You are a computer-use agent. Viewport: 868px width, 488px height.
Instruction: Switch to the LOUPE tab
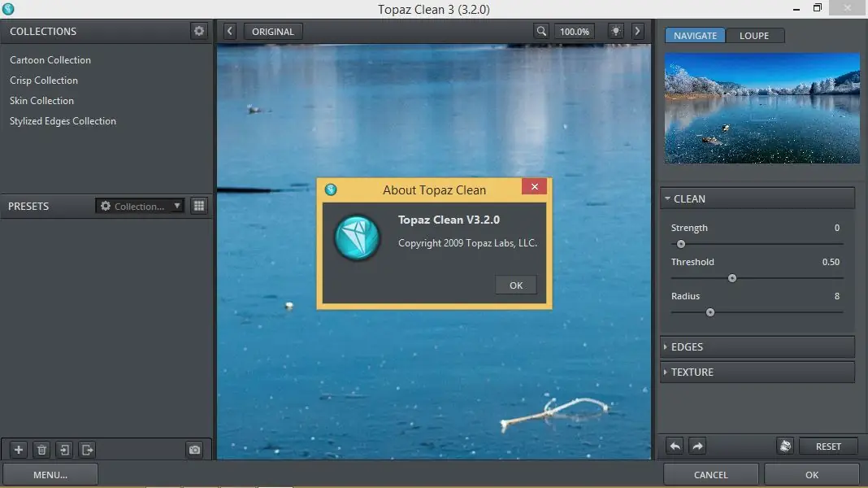[x=754, y=36]
